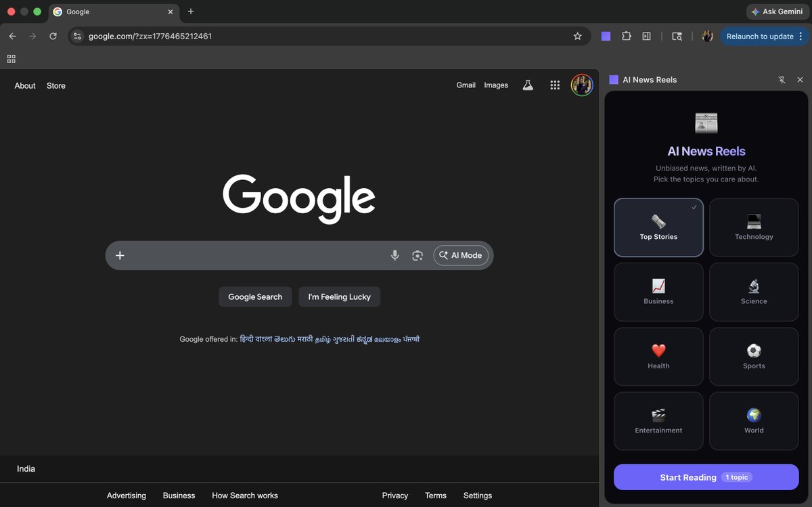Click the purple swatch beside AI News Reels
Viewport: 812px width, 507px height.
click(613, 79)
